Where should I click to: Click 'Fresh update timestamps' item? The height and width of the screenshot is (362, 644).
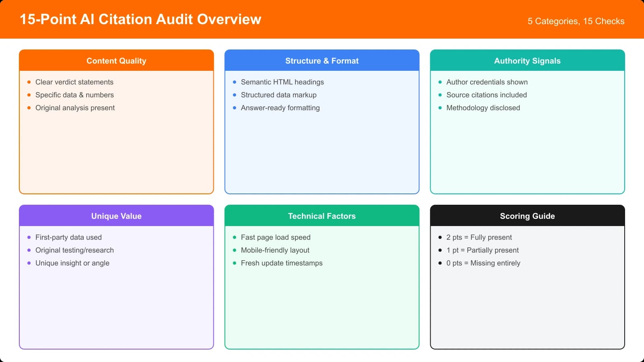coord(281,263)
